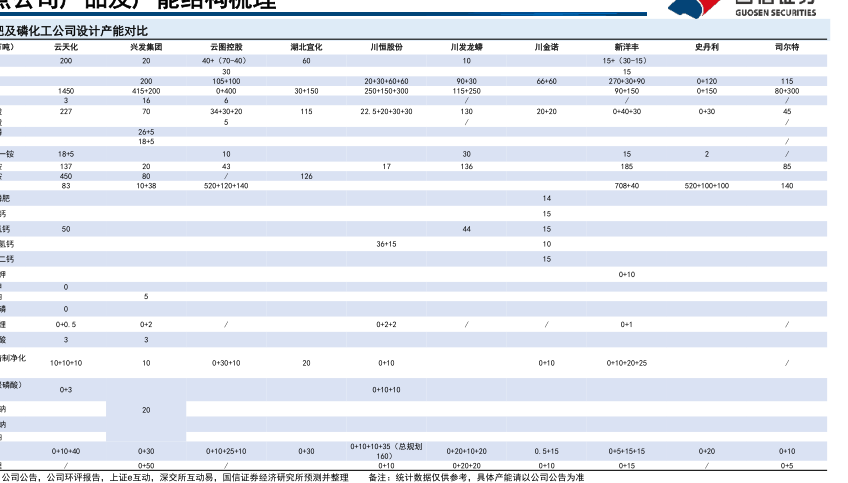
Task: Select the 川金诺 column header
Action: point(546,47)
